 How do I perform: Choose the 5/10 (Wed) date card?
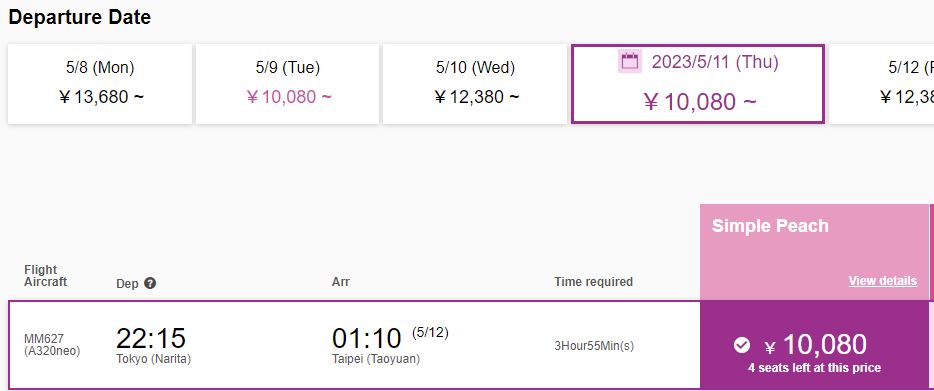[x=475, y=83]
